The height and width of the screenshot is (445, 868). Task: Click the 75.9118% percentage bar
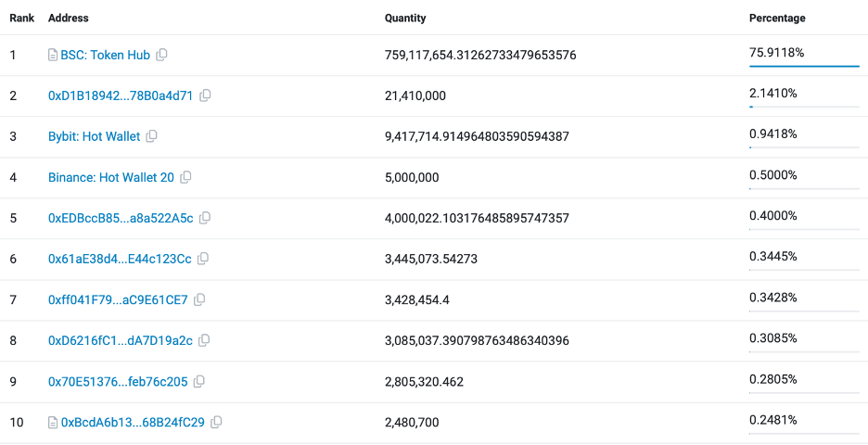(804, 66)
